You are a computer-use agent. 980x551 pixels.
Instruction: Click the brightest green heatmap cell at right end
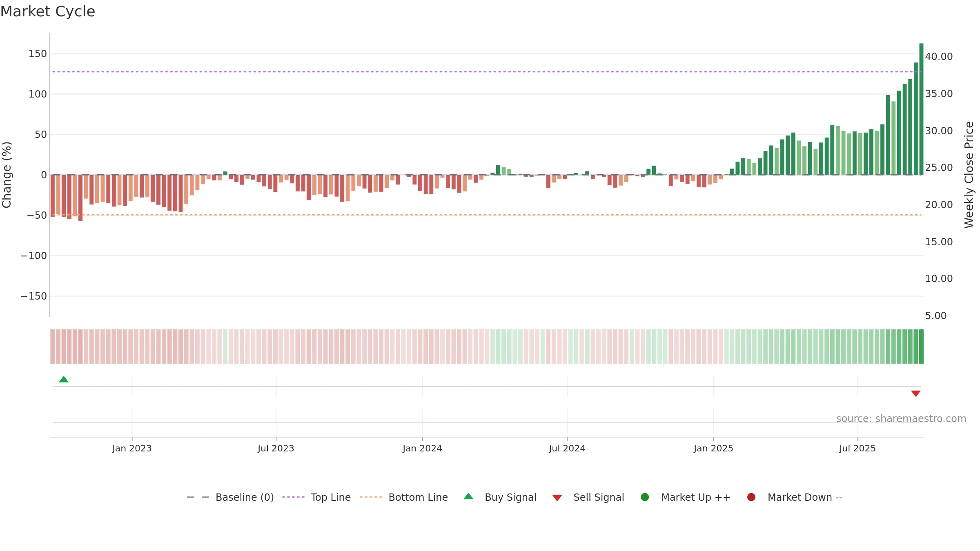click(x=921, y=347)
